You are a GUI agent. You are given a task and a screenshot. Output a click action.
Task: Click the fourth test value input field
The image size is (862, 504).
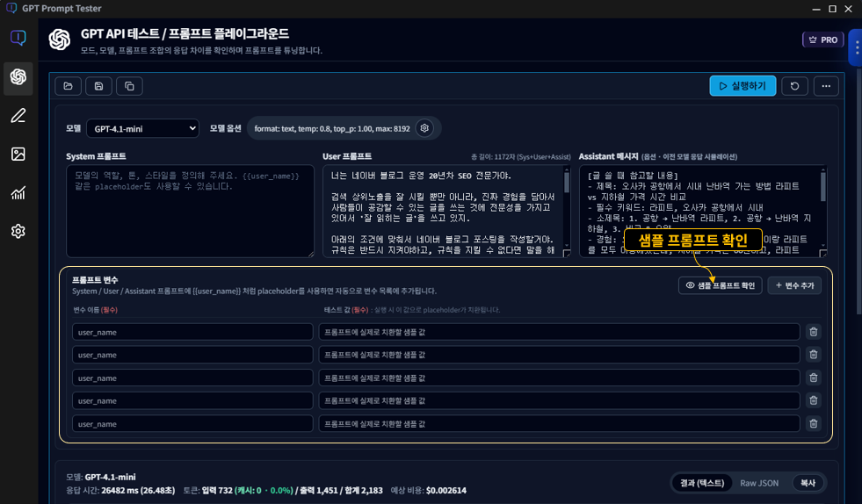tap(559, 400)
